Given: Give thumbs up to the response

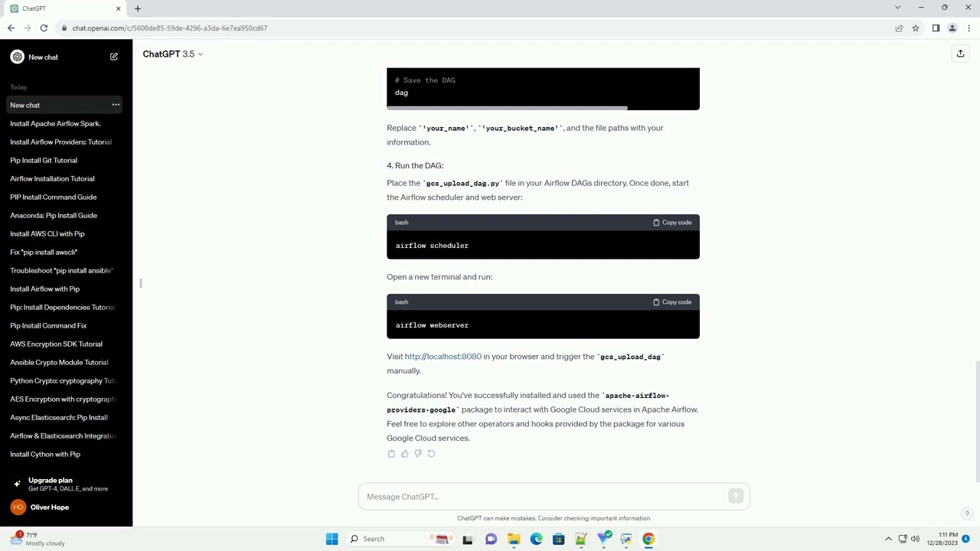Looking at the screenshot, I should [x=405, y=454].
